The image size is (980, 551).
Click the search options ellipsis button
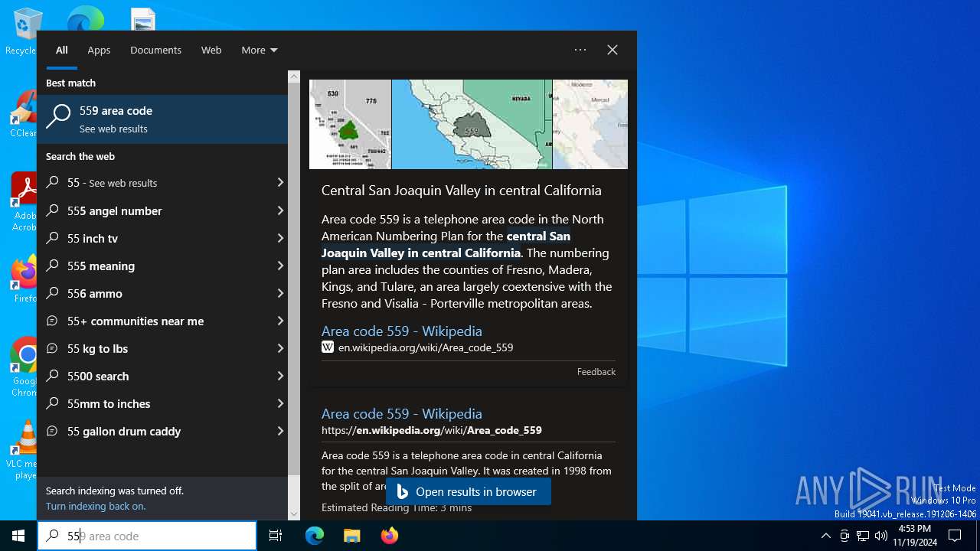580,50
